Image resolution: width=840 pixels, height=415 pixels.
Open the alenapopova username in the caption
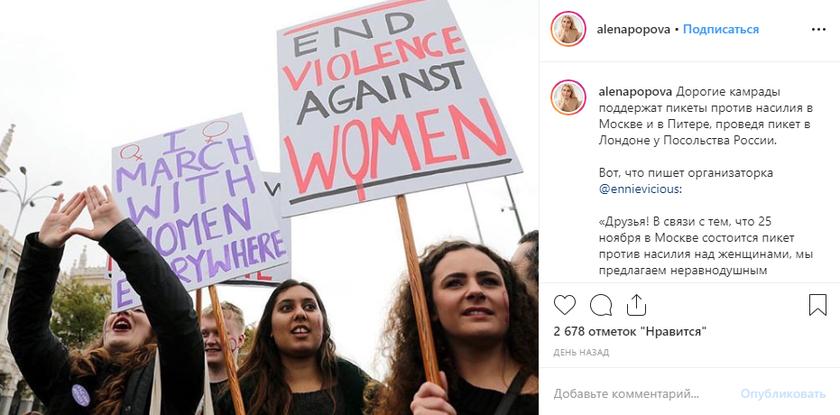(635, 92)
